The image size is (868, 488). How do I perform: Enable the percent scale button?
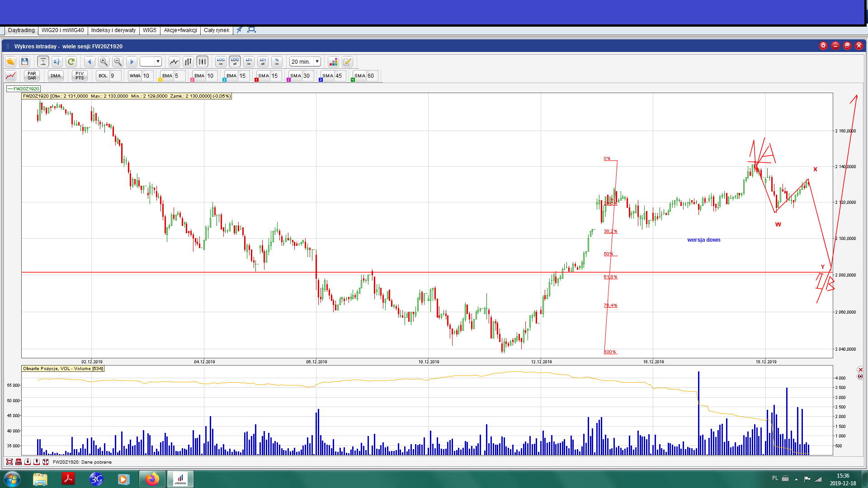277,61
